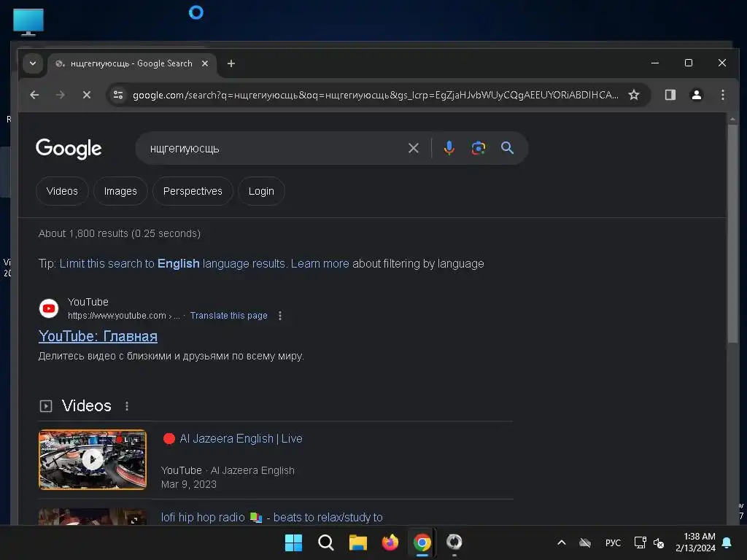Click the YouTube favicon in result
This screenshot has width=747, height=560.
49,308
